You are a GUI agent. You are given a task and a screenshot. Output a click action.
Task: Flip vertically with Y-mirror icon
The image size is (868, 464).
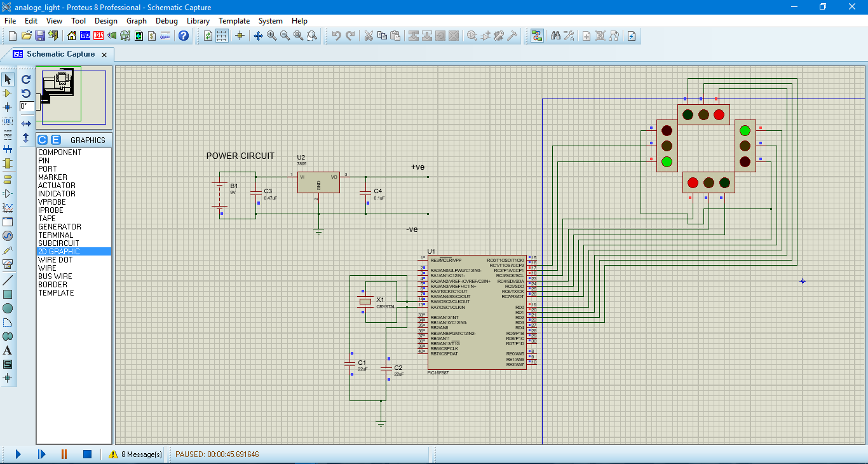coord(26,137)
